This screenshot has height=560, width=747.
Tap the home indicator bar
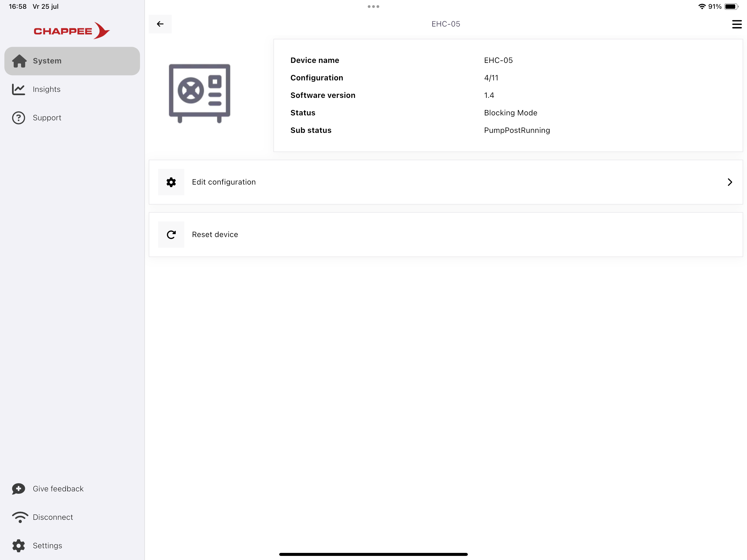(373, 554)
